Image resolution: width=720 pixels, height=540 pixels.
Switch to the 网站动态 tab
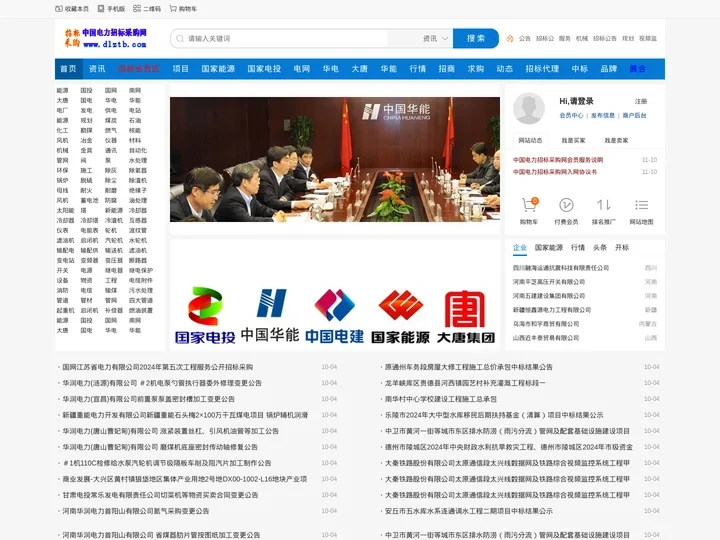point(530,141)
